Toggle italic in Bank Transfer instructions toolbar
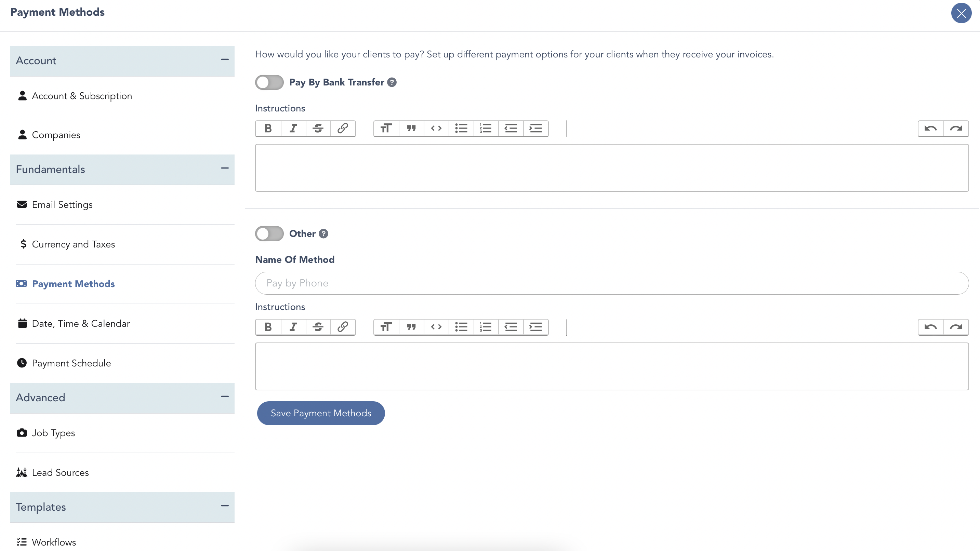 (293, 129)
